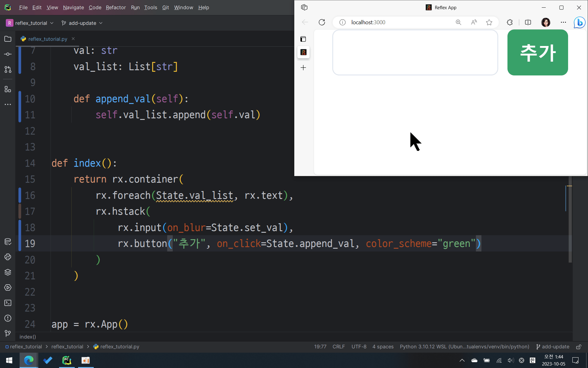Toggle browser split screen view
This screenshot has height=368, width=588.
pyautogui.click(x=528, y=22)
